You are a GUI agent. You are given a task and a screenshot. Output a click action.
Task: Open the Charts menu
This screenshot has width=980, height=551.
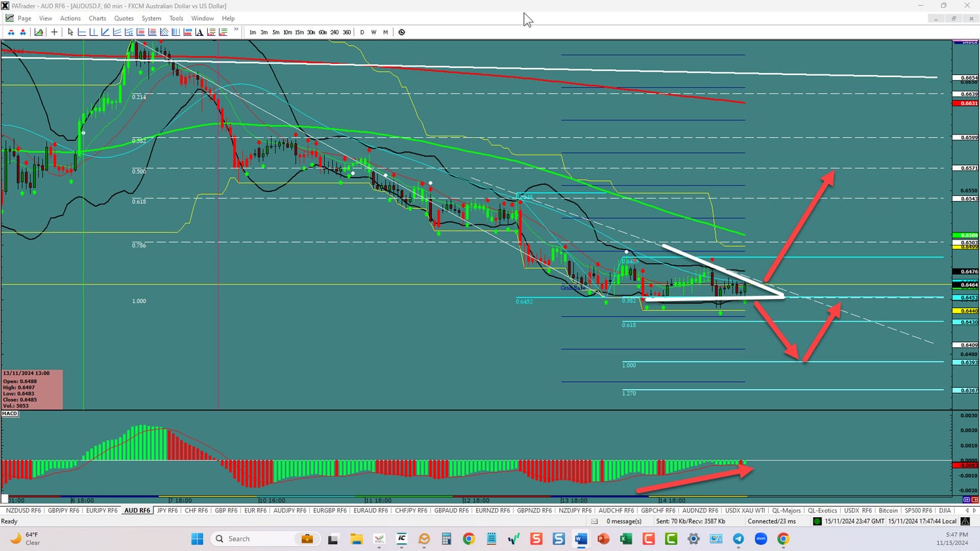pyautogui.click(x=97, y=18)
